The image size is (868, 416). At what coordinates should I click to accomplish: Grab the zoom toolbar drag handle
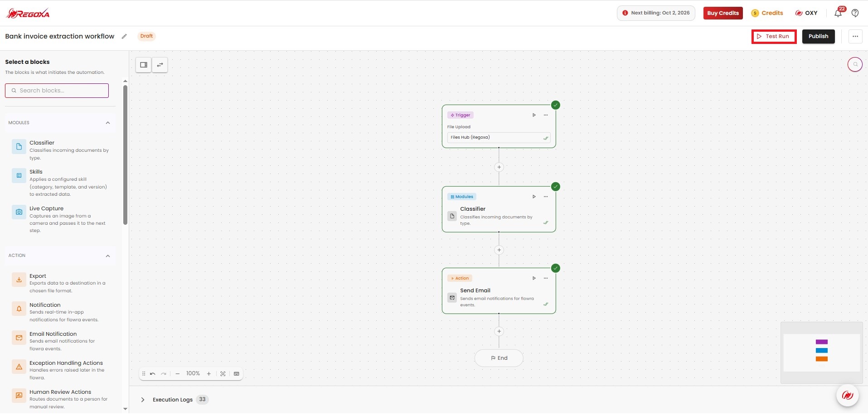[x=144, y=374]
